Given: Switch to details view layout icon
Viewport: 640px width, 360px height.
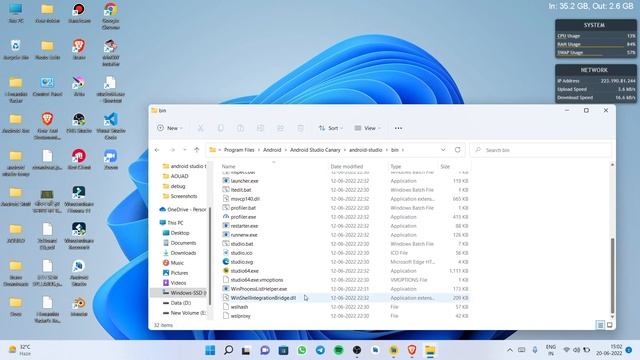Looking at the screenshot, I should tap(600, 325).
